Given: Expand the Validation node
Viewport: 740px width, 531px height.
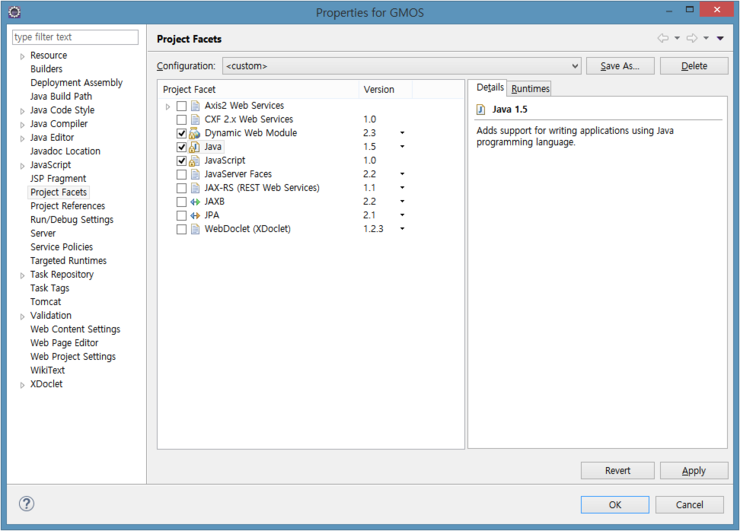Looking at the screenshot, I should click(x=22, y=317).
